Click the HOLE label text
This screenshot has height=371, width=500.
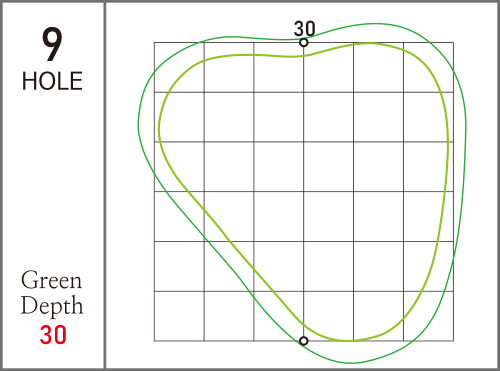click(x=52, y=81)
